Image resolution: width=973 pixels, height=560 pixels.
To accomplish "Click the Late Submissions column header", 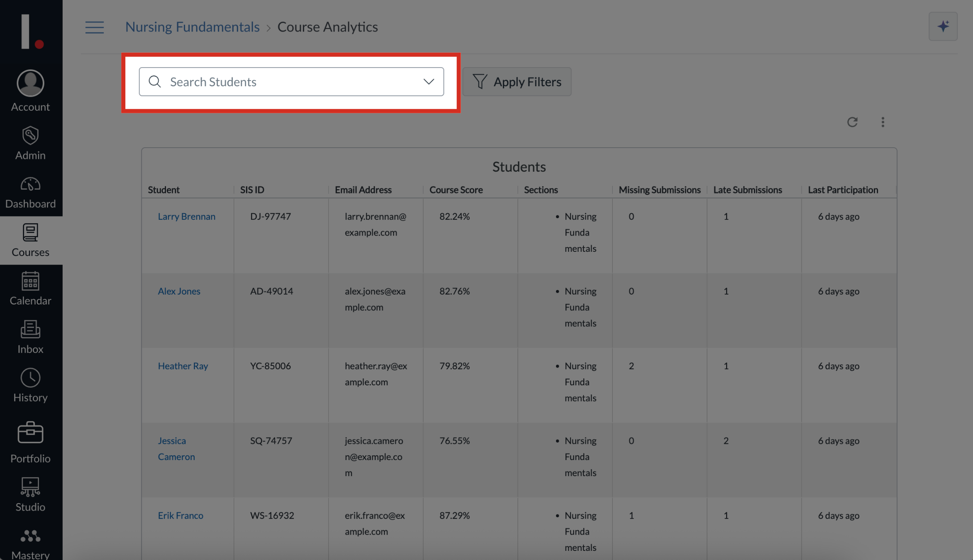I will 747,190.
